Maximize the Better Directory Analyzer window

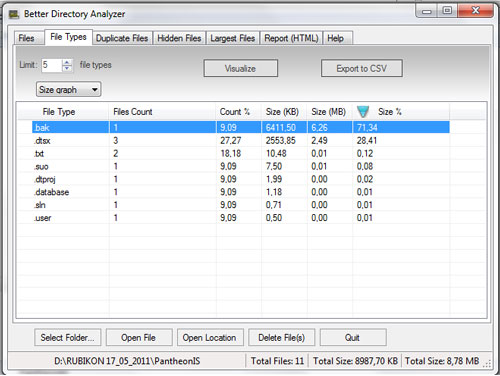pyautogui.click(x=447, y=11)
